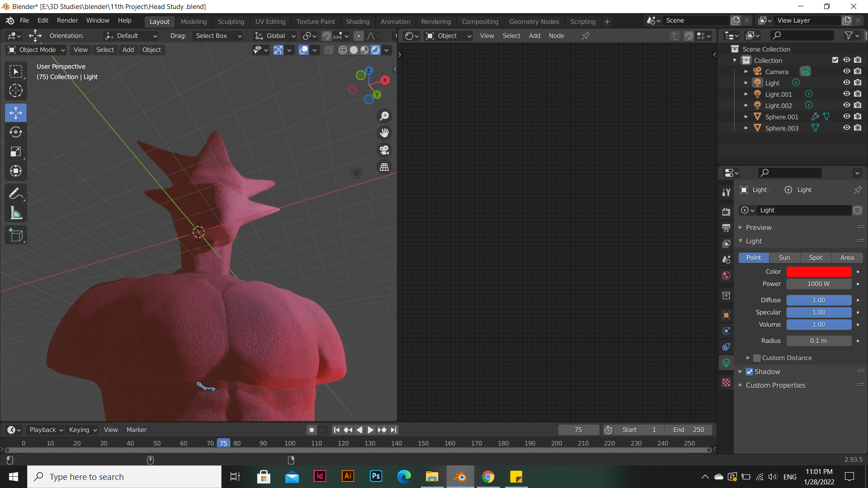The image size is (868, 488).
Task: Select the Measure tool
Action: (x=16, y=213)
